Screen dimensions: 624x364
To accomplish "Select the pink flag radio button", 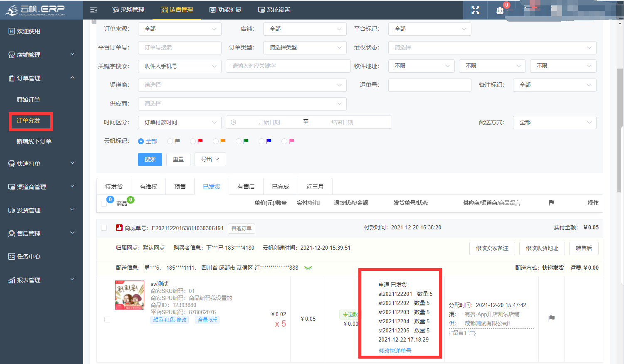I will 284,141.
